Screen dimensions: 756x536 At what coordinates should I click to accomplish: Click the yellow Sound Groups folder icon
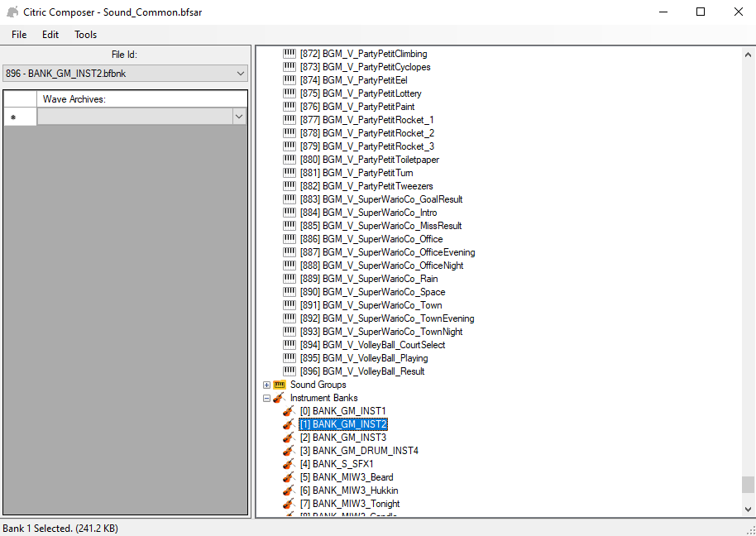(x=280, y=385)
